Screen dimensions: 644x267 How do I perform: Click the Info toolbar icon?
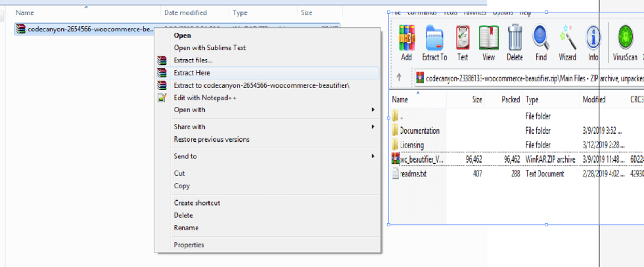[x=593, y=37]
